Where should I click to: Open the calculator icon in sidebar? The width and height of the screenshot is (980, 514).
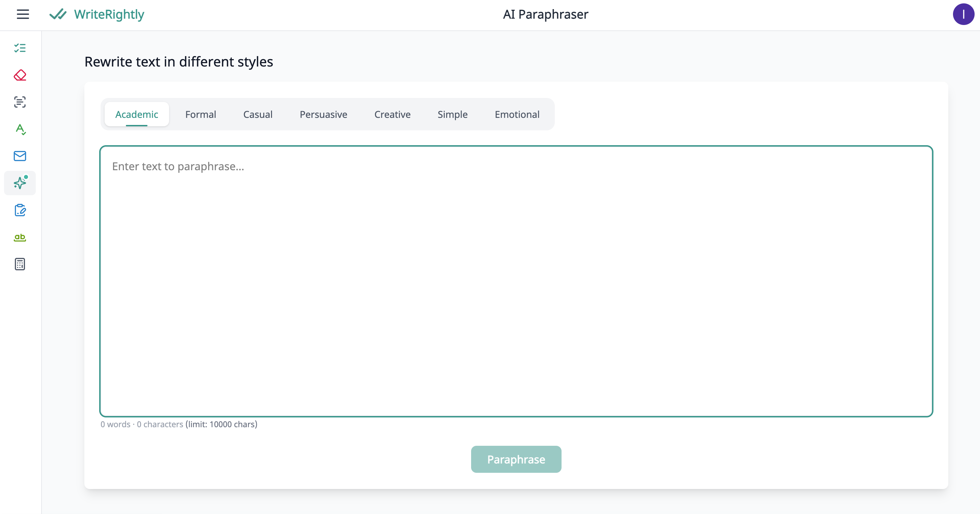point(20,264)
